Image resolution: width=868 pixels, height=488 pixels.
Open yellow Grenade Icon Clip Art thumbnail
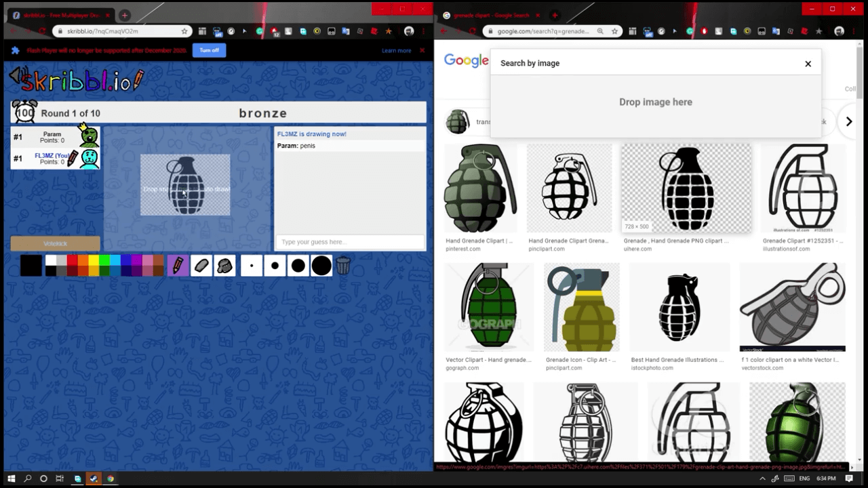pyautogui.click(x=581, y=307)
